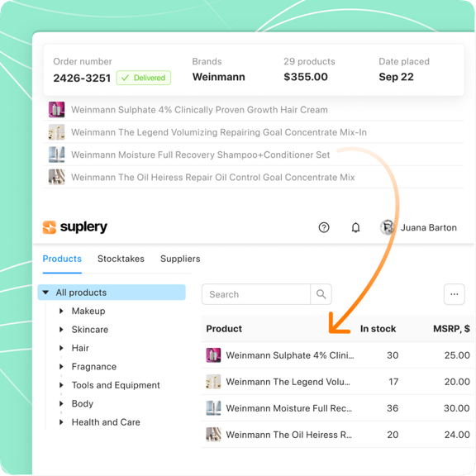Open Weinmann Sulphate 4% Clini... table row
Viewport: 476px width, 476px height.
coord(337,355)
